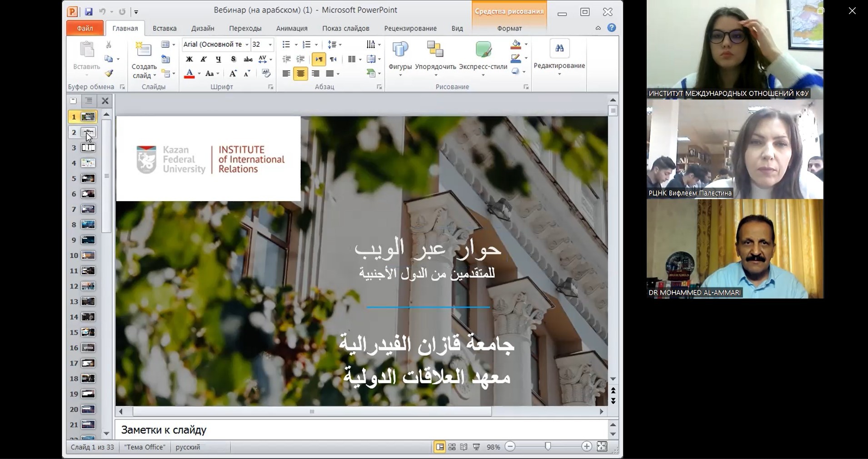This screenshot has width=868, height=459.
Task: Click the zoom slider handle in status bar
Action: point(548,447)
